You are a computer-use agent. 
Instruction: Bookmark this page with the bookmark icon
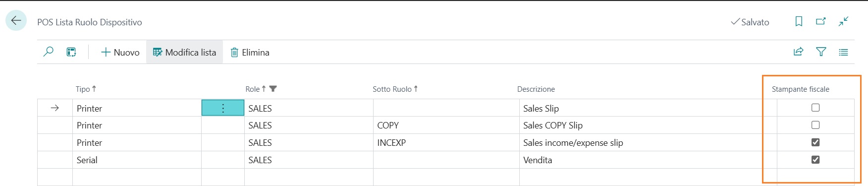pos(799,21)
